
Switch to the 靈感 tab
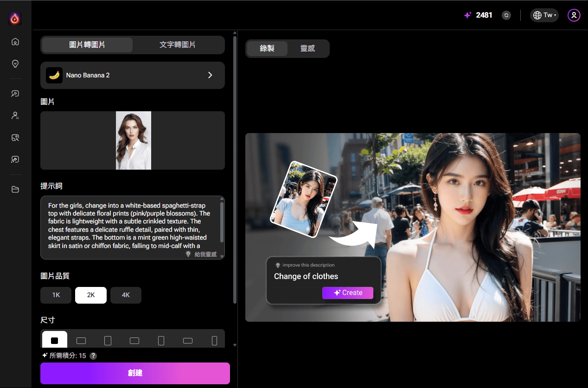coord(307,48)
